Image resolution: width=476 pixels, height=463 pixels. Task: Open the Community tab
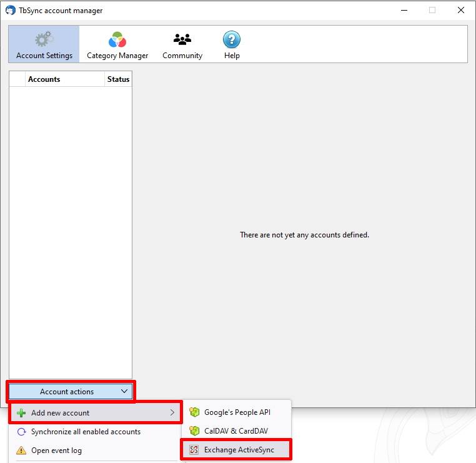(182, 44)
